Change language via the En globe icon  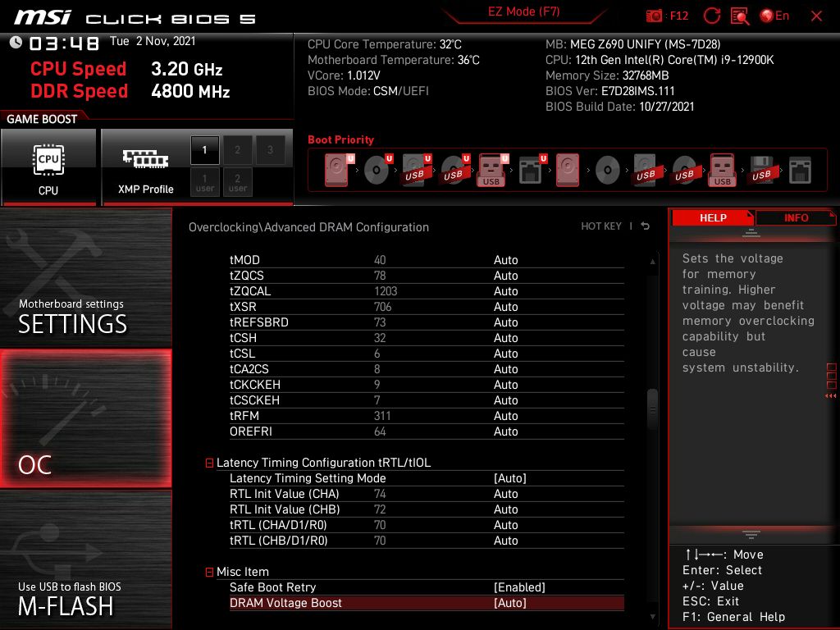[x=774, y=16]
